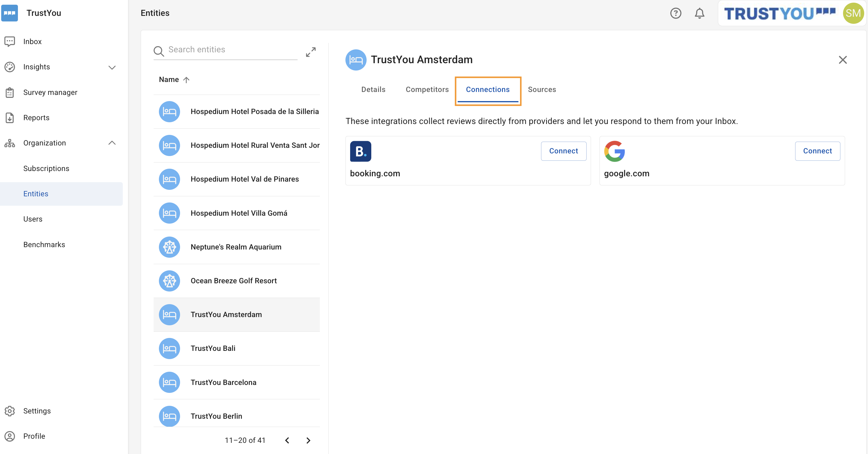Click the Survey manager clipboard icon

tap(10, 92)
